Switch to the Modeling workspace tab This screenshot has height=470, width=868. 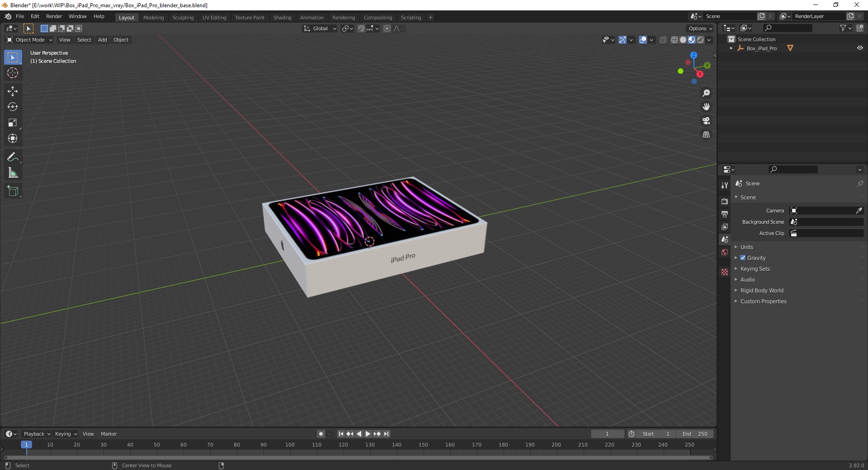tap(154, 18)
